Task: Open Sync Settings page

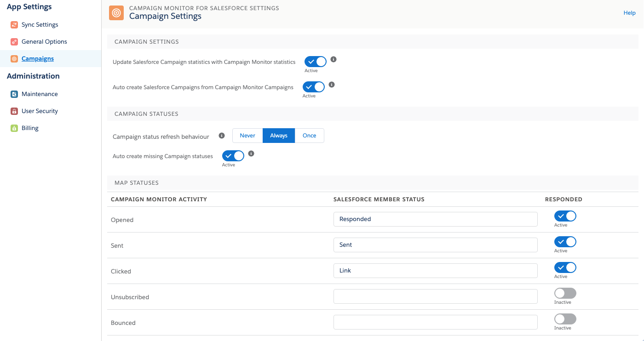Action: pos(40,25)
